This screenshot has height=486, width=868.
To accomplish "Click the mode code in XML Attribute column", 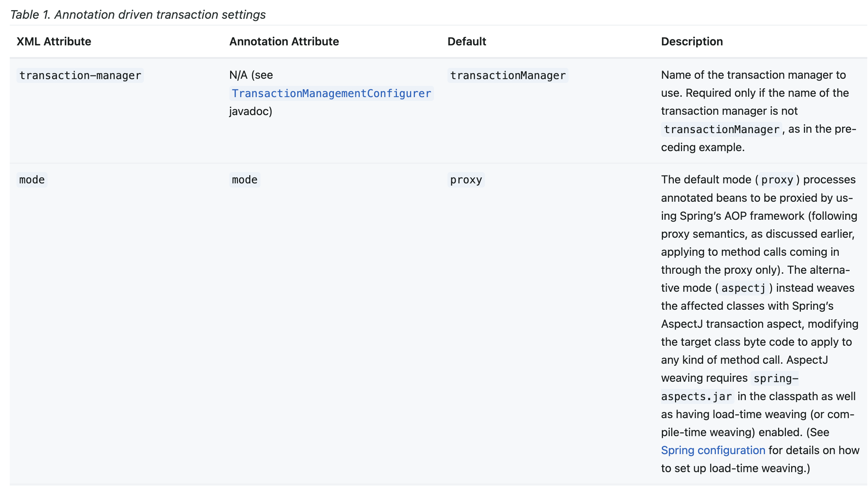I will coord(32,180).
